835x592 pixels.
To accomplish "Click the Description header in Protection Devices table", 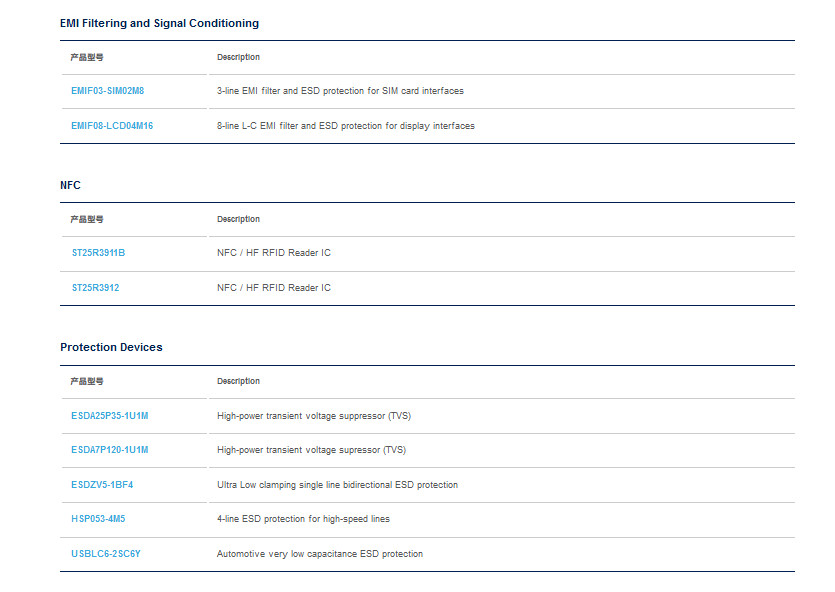I will (x=238, y=381).
